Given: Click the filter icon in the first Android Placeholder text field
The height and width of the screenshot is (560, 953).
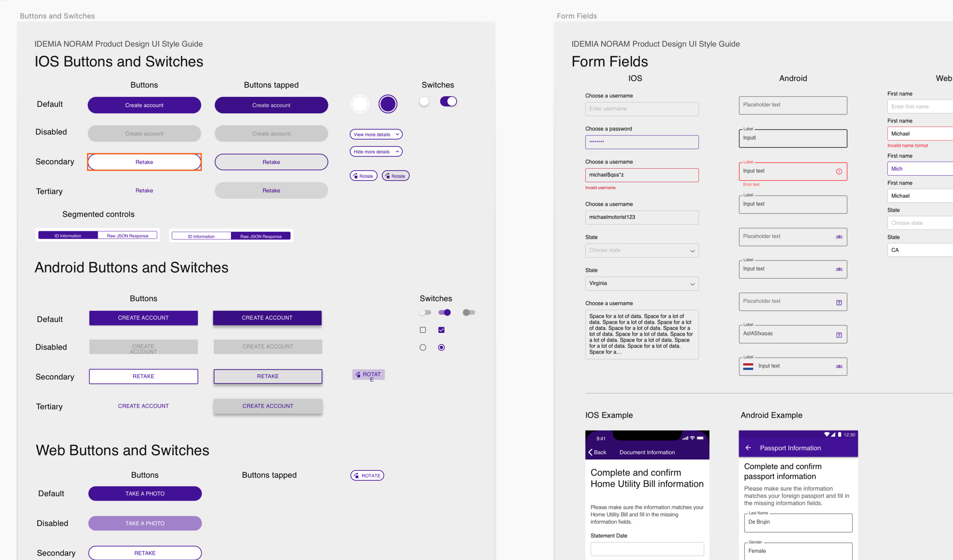Looking at the screenshot, I should click(839, 237).
